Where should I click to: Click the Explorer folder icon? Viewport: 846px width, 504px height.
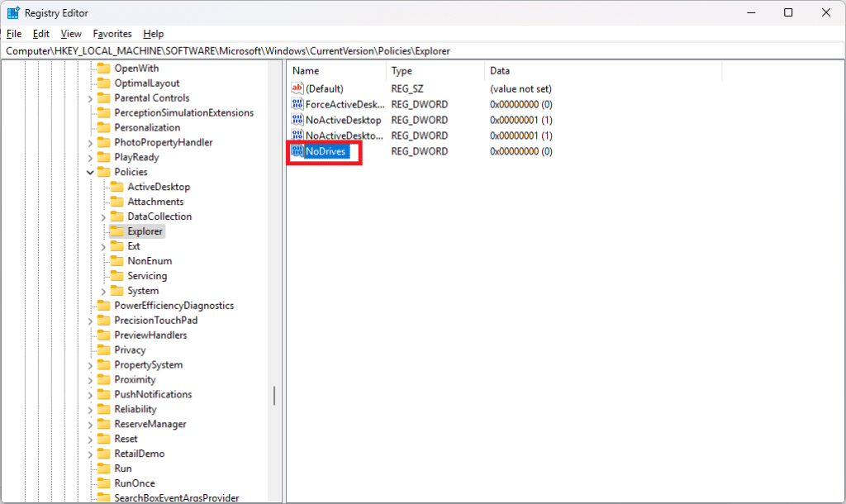pos(116,231)
